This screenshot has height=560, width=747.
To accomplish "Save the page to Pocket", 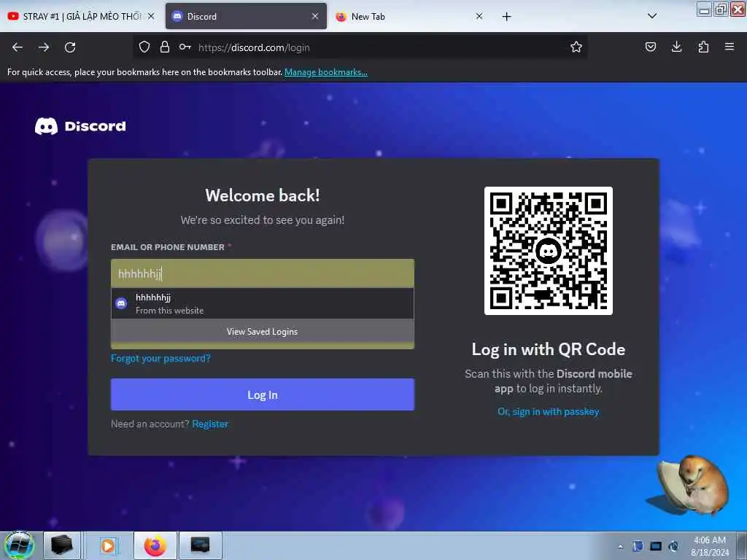I will (x=650, y=47).
